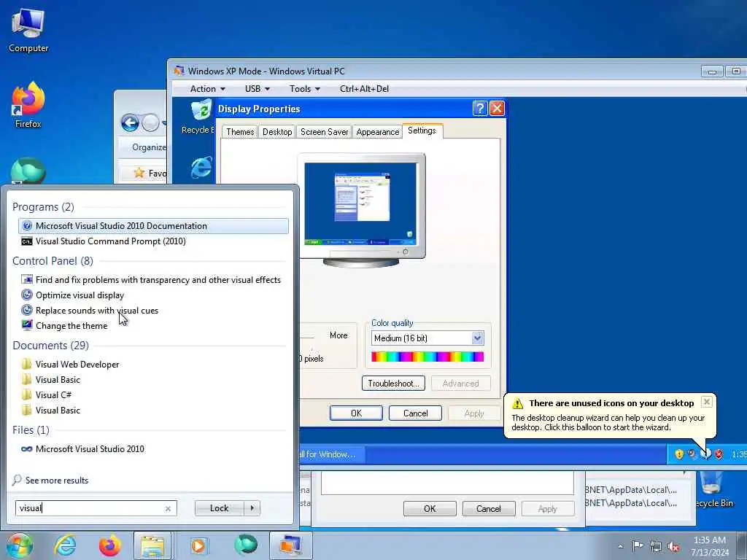This screenshot has height=560, width=747.
Task: Open the Tools menu in Virtual PC
Action: coord(305,88)
